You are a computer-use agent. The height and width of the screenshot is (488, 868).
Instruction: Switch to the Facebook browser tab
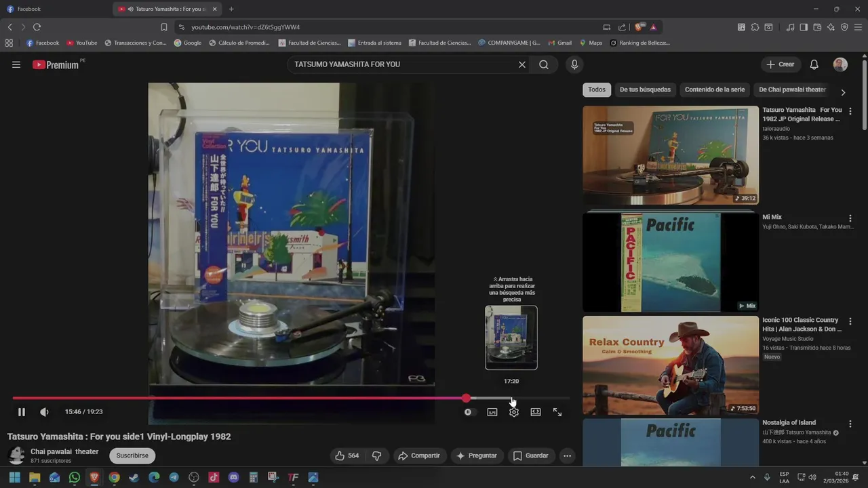[56, 9]
